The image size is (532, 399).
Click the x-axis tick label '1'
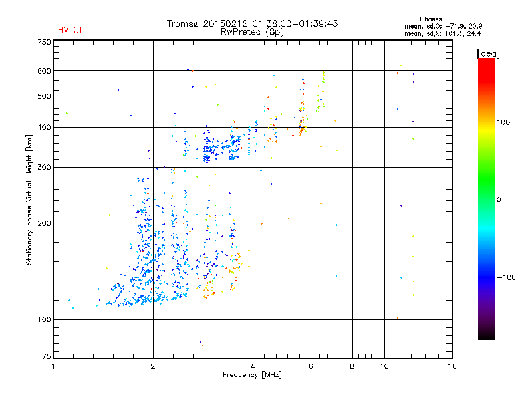(53, 366)
